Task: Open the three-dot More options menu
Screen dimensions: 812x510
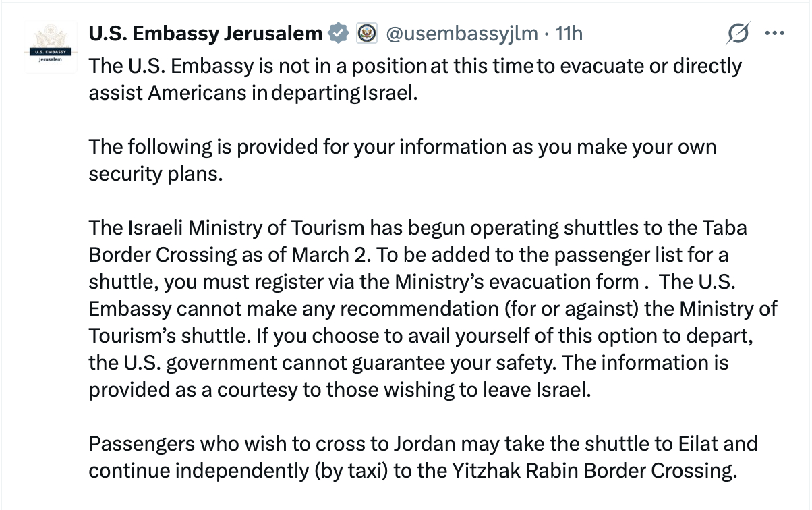Action: (x=774, y=33)
